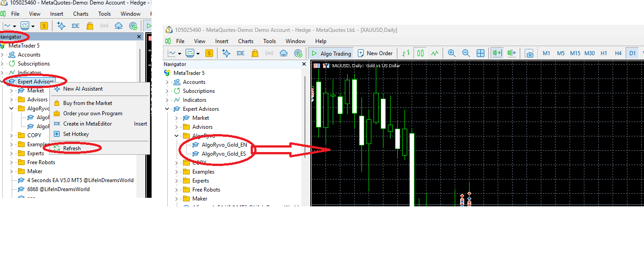Toggle the chart shift button
Screen dimensions: 644x279
point(512,53)
